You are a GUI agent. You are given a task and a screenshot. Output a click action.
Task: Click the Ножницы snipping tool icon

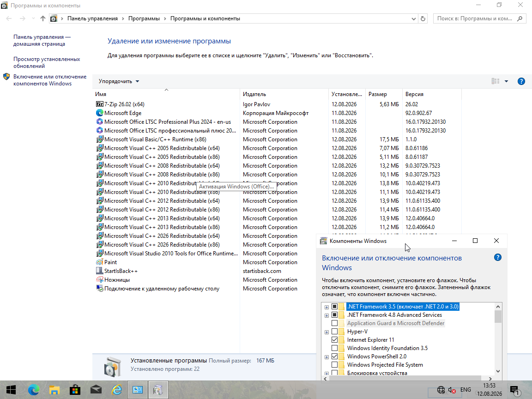coord(99,279)
